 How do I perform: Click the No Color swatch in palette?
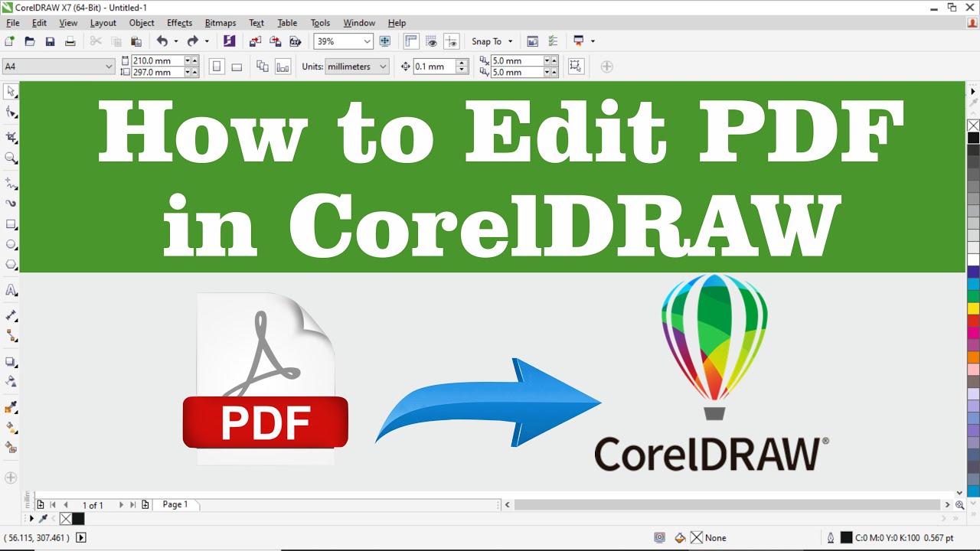click(x=973, y=126)
